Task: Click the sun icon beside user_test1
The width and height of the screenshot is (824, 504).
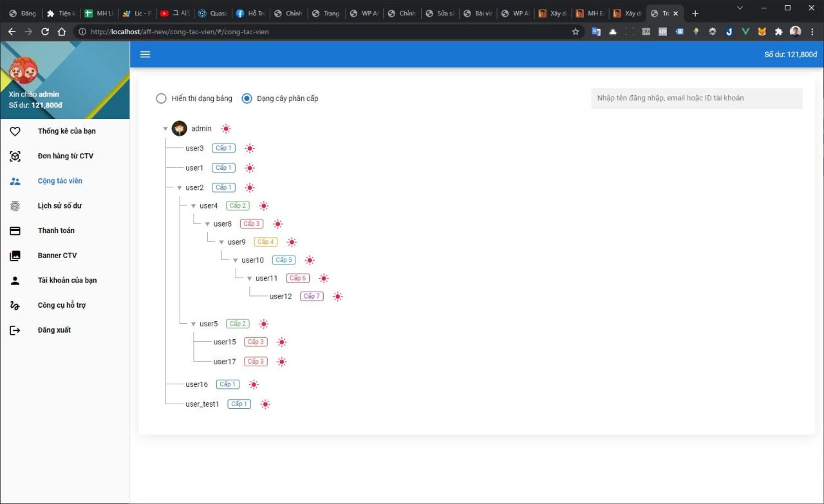Action: [265, 404]
